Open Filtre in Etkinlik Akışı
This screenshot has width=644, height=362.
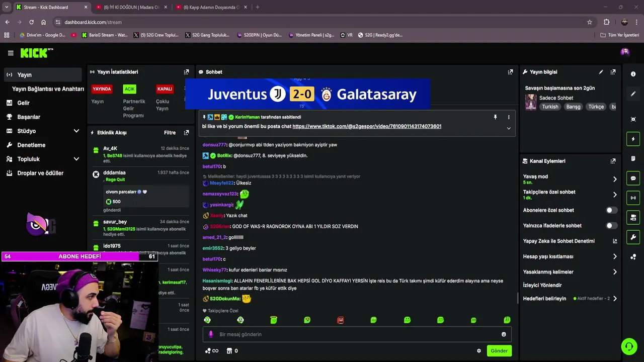[170, 133]
